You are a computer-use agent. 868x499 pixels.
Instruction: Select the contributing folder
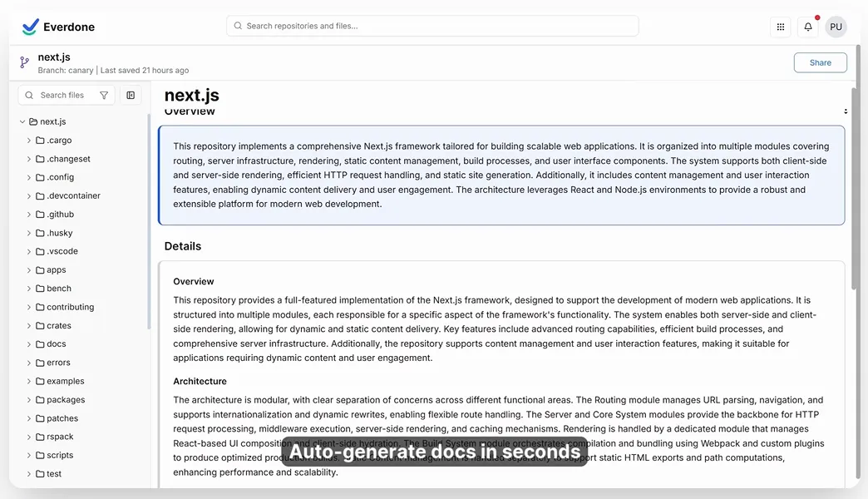tap(70, 307)
